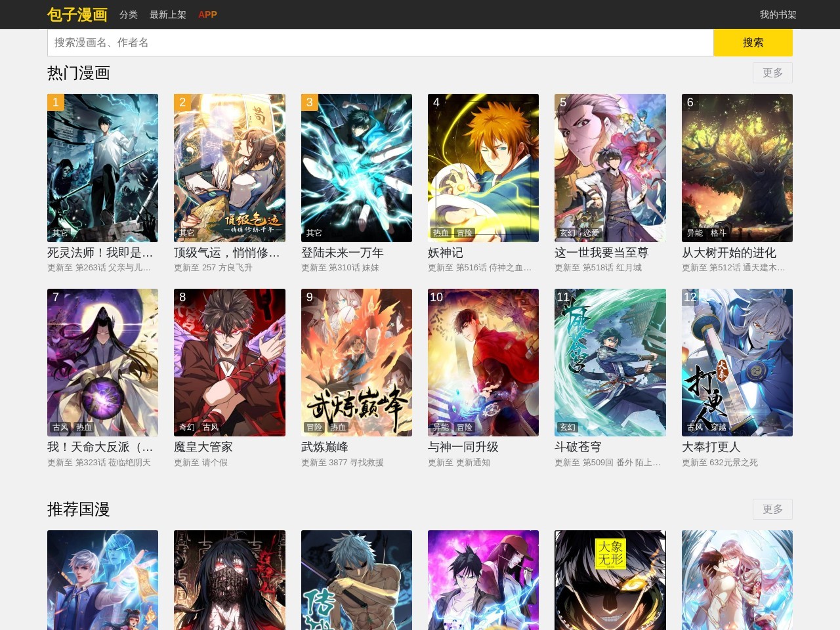Screen dimensions: 840x630
Task: Open 从大树开始的进化 cover thumbnail
Action: [737, 167]
